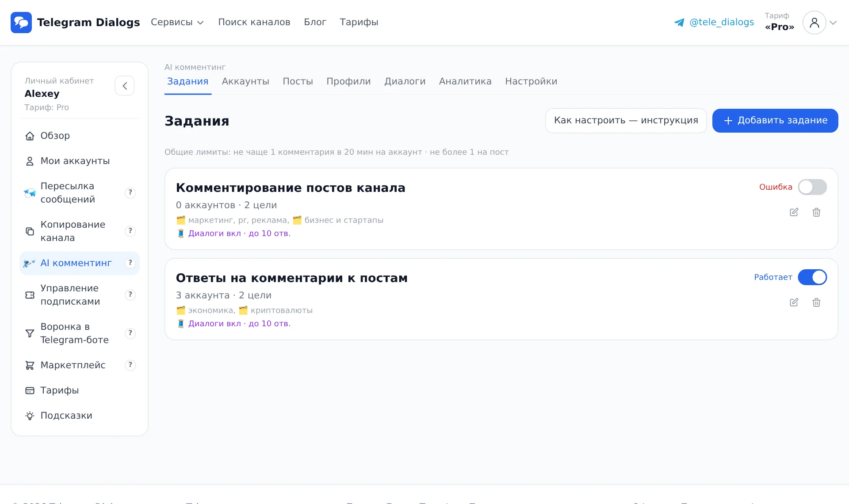Open the user profile avatar icon
Image resolution: width=849 pixels, height=504 pixels.
814,23
